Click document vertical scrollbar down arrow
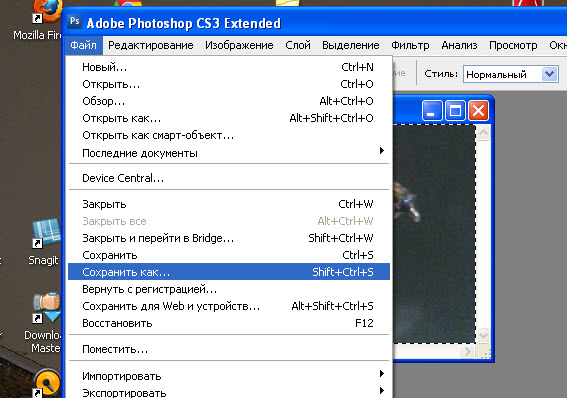 click(x=483, y=335)
